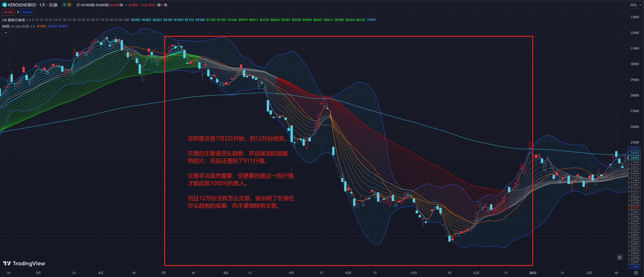
Task: Click the green market status dot
Action: [x=65, y=5]
